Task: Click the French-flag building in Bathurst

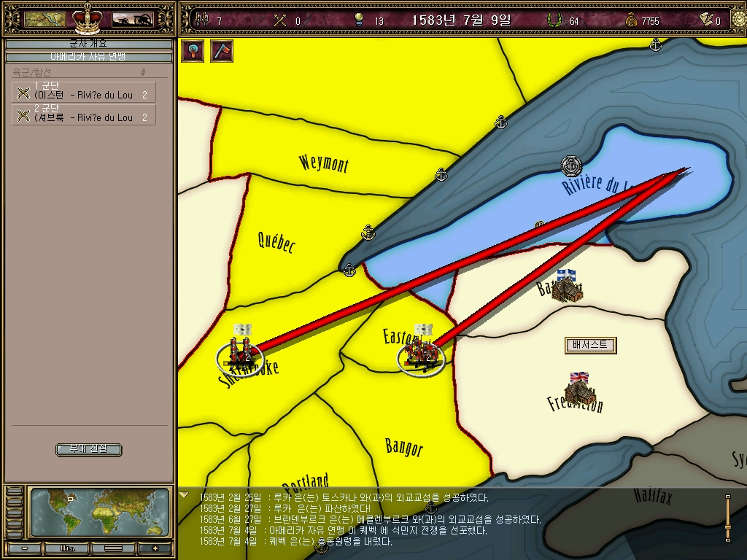Action: tap(567, 286)
